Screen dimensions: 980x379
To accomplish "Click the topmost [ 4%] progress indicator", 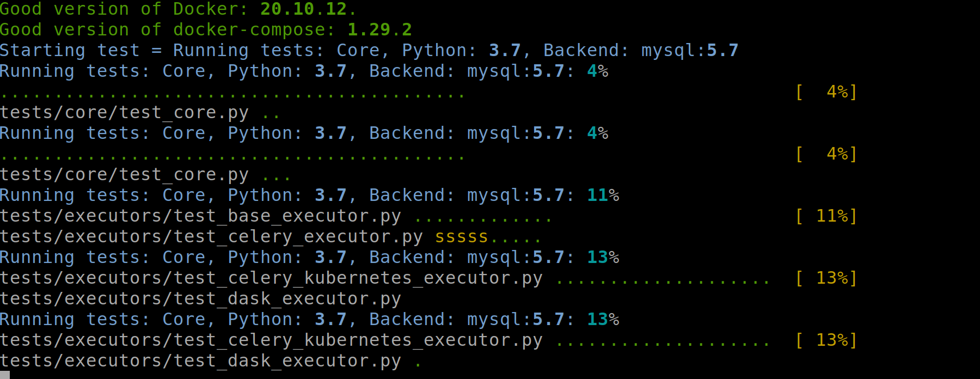I will [826, 91].
